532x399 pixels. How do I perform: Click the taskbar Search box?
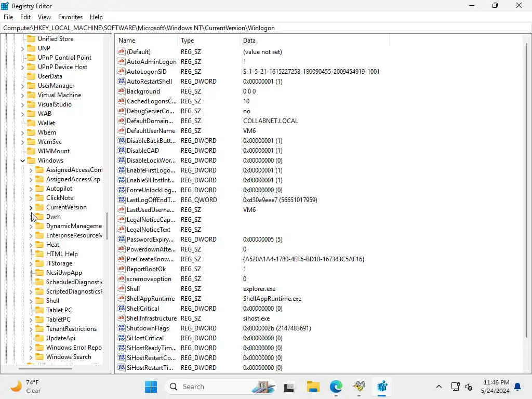pos(220,387)
